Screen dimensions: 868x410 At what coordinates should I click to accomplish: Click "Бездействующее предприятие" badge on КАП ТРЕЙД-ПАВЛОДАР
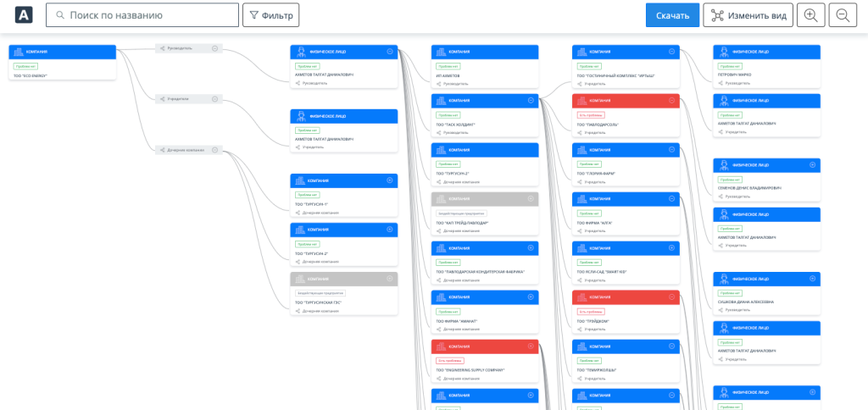[x=461, y=213]
